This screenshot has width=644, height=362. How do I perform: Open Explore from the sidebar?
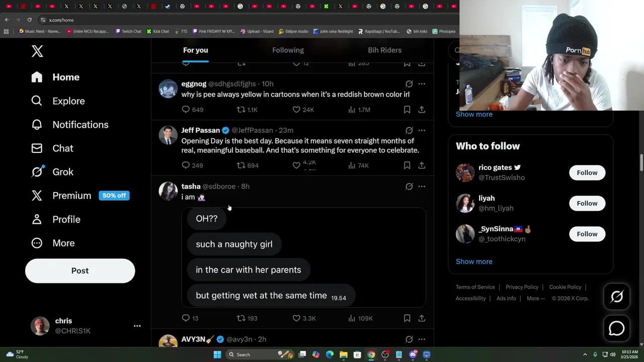click(x=58, y=101)
